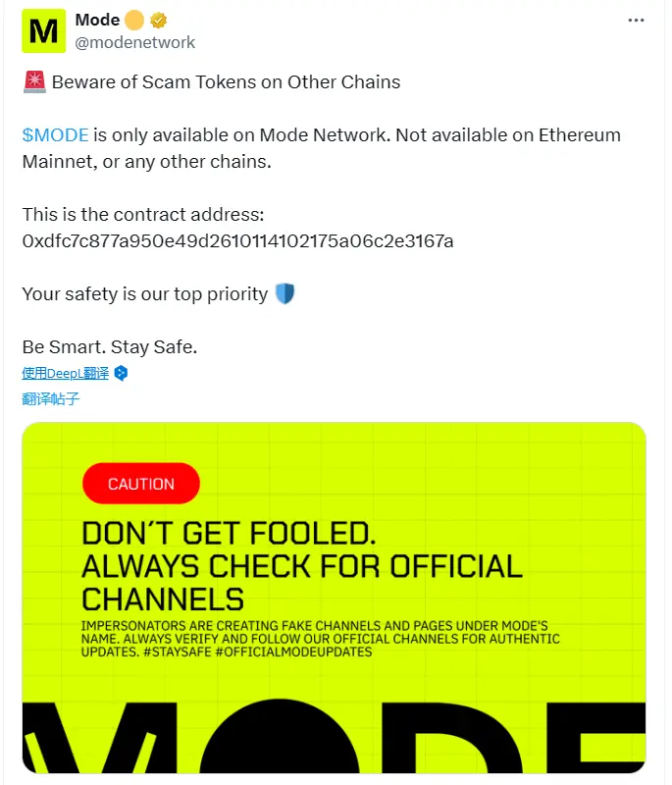Open the more options ellipsis menu
The image size is (672, 785).
coord(635,21)
